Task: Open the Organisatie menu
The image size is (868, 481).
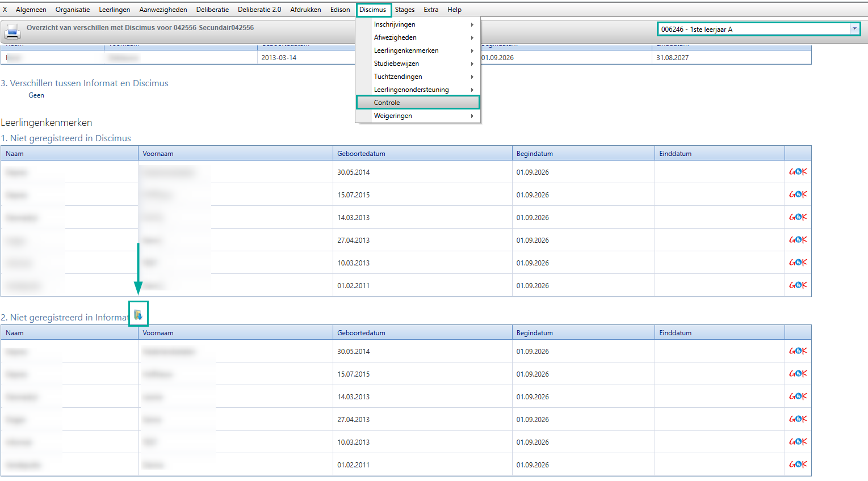Action: 73,10
